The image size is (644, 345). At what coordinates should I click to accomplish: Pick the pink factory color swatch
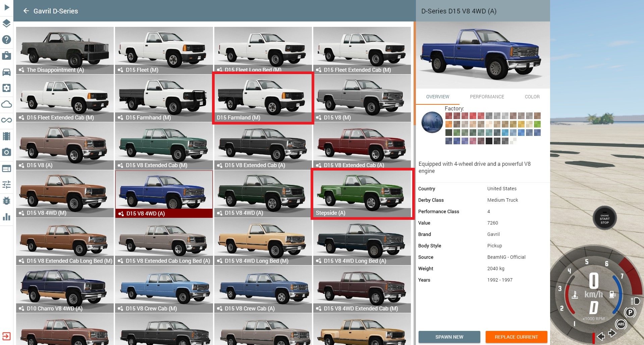(473, 141)
